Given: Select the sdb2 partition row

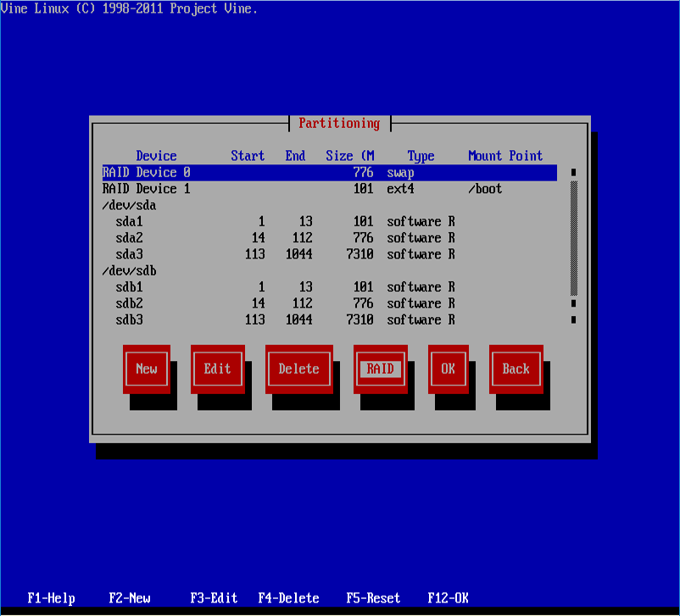Looking at the screenshot, I should point(330,303).
